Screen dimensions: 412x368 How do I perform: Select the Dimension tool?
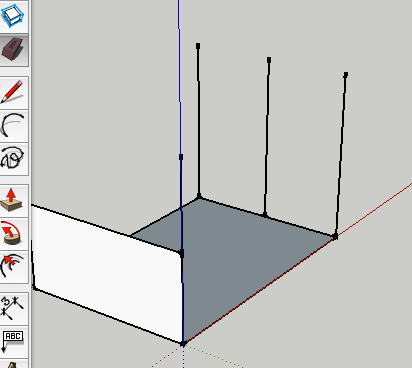13,309
